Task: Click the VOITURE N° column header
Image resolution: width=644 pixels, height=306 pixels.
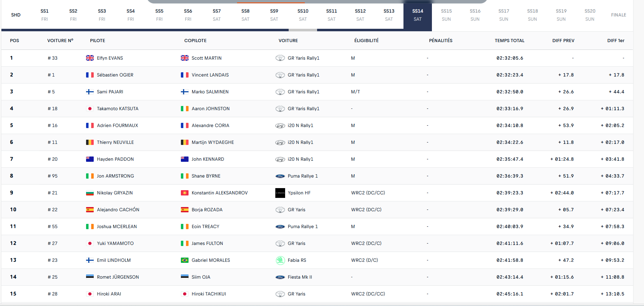Action: point(60,41)
